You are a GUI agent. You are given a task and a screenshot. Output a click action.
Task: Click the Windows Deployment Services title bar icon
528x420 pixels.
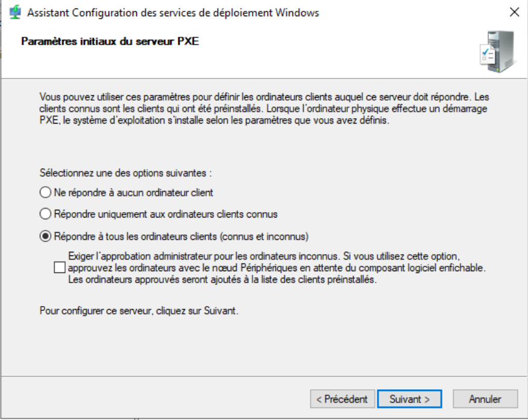click(x=15, y=12)
